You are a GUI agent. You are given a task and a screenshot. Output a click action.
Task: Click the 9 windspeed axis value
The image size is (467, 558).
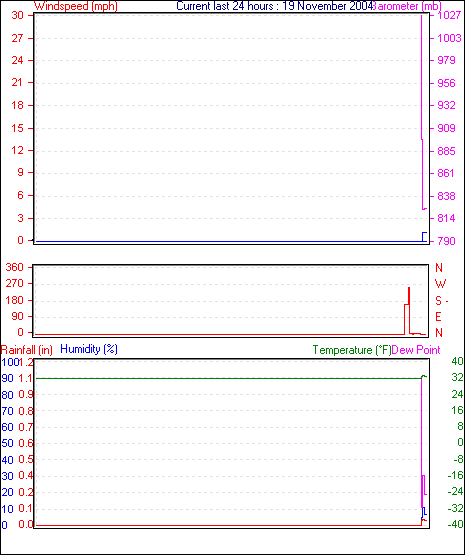pyautogui.click(x=20, y=173)
